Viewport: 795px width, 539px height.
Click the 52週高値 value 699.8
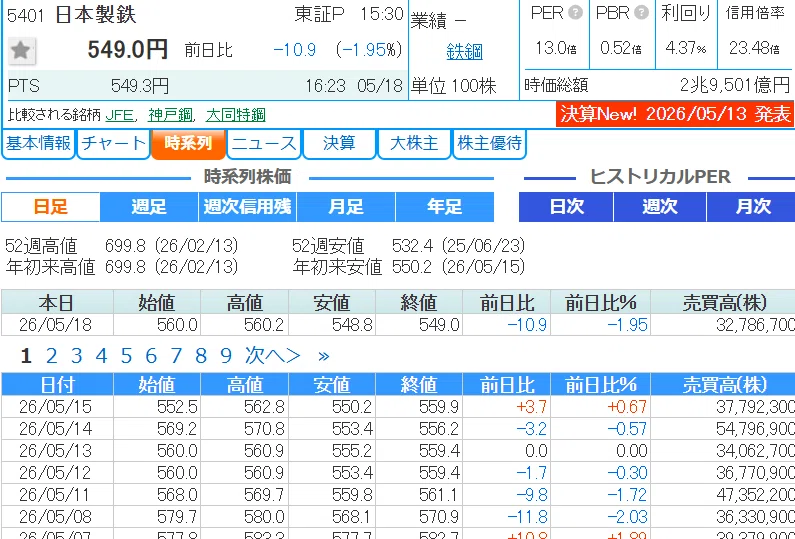[125, 246]
